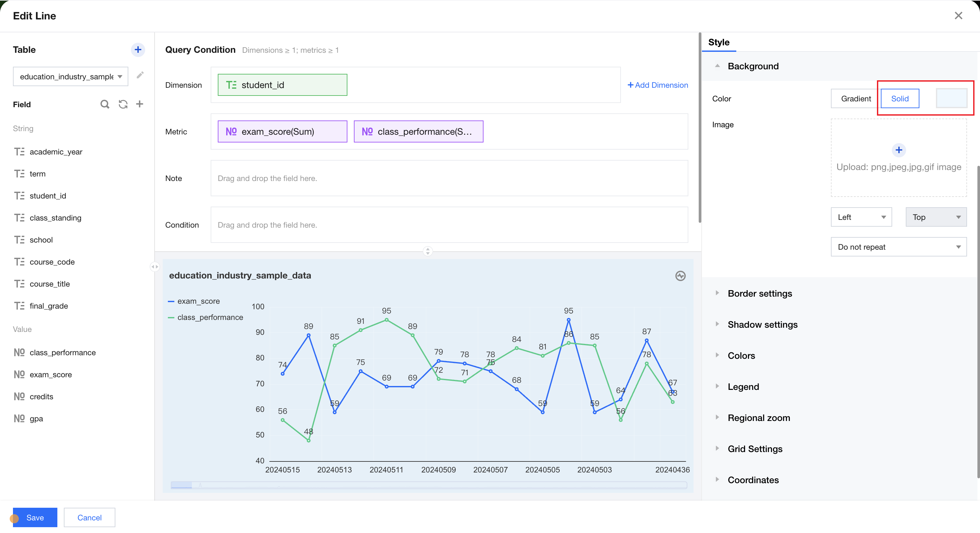Screen dimensions: 980x533
Task: Add a new field with plus icon
Action: 140,104
